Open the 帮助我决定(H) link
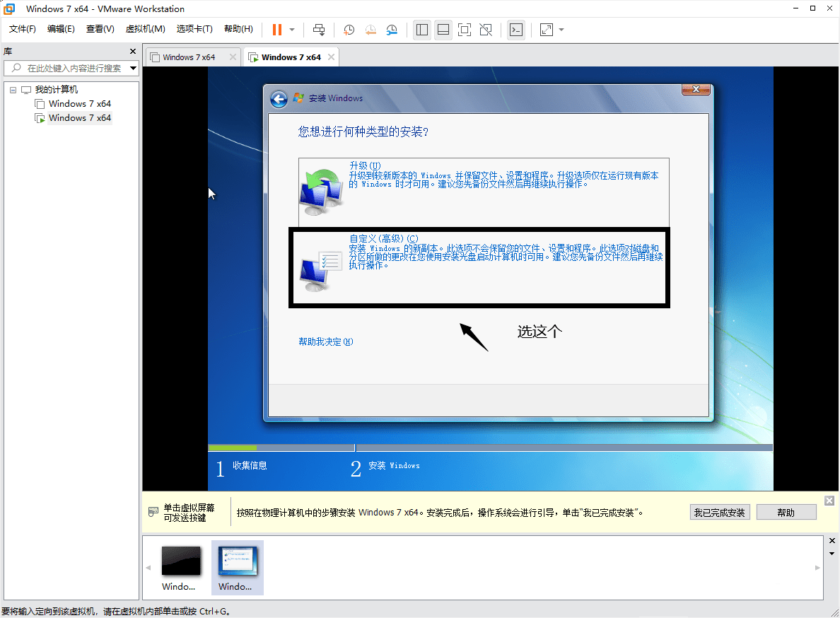Viewport: 840px width, 618px height. [326, 342]
